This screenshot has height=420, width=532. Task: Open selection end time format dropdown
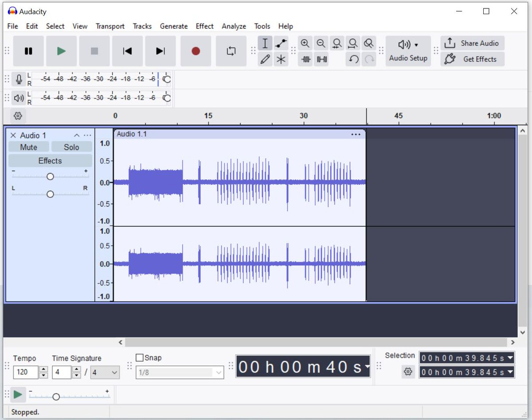coord(510,372)
